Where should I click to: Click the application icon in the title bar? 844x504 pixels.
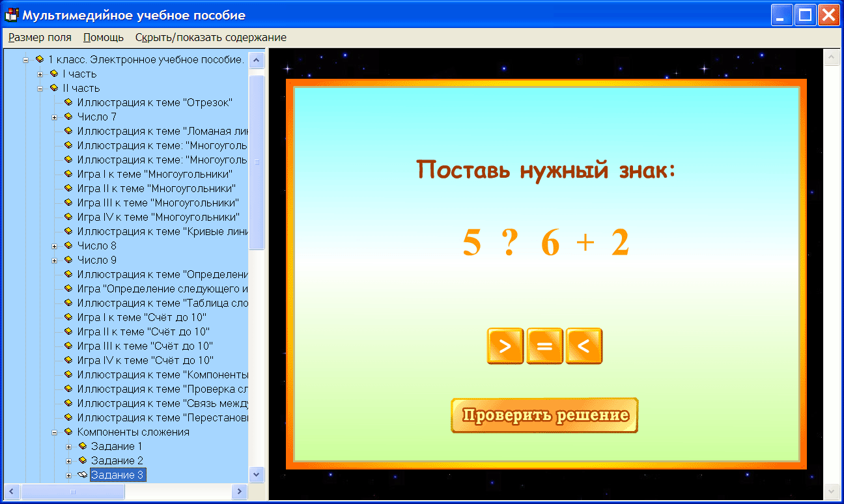click(x=10, y=14)
